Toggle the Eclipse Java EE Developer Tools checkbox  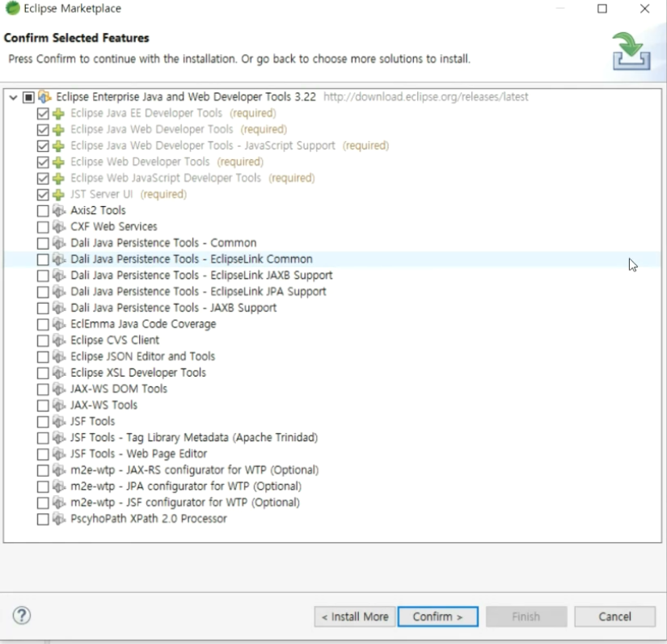tap(43, 113)
